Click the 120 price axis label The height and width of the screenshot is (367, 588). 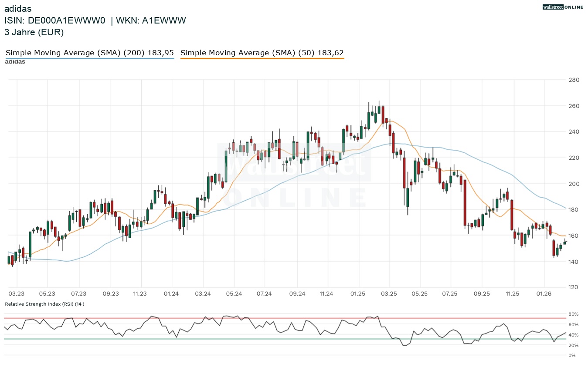tap(574, 287)
